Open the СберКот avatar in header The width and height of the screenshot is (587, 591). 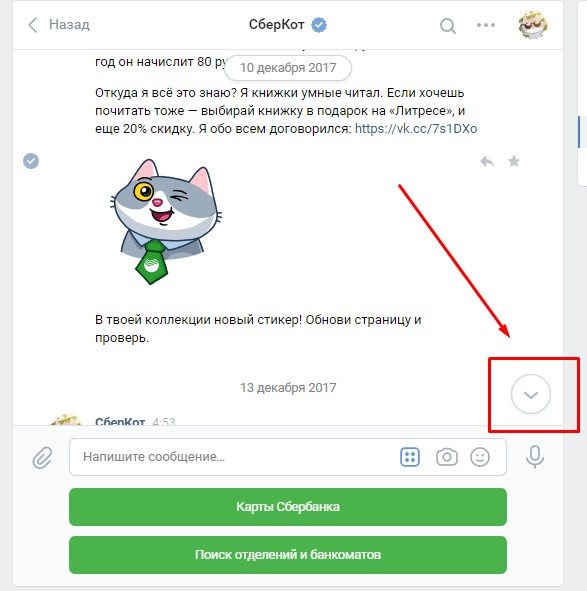(x=533, y=25)
